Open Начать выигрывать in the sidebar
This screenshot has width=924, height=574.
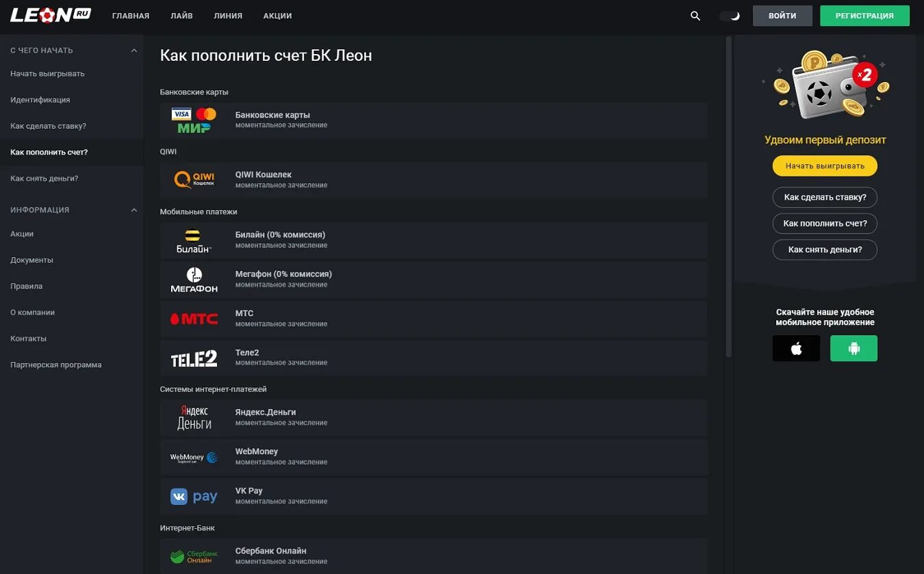(x=47, y=74)
